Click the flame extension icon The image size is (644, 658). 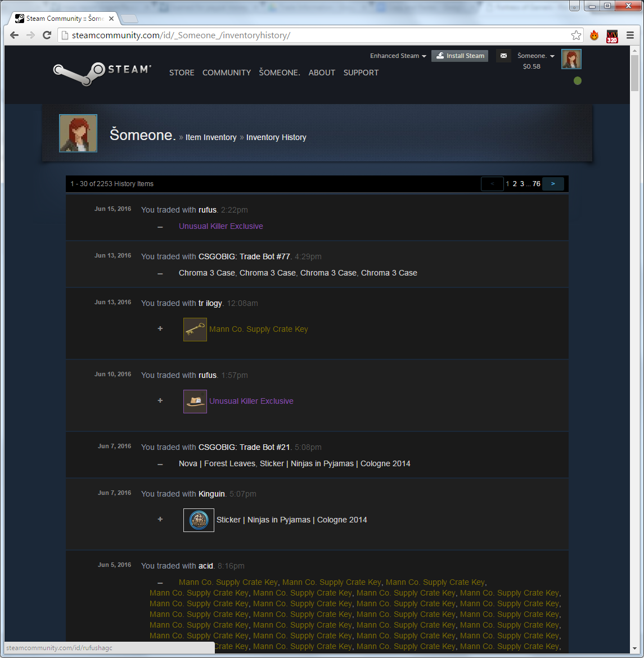[594, 35]
